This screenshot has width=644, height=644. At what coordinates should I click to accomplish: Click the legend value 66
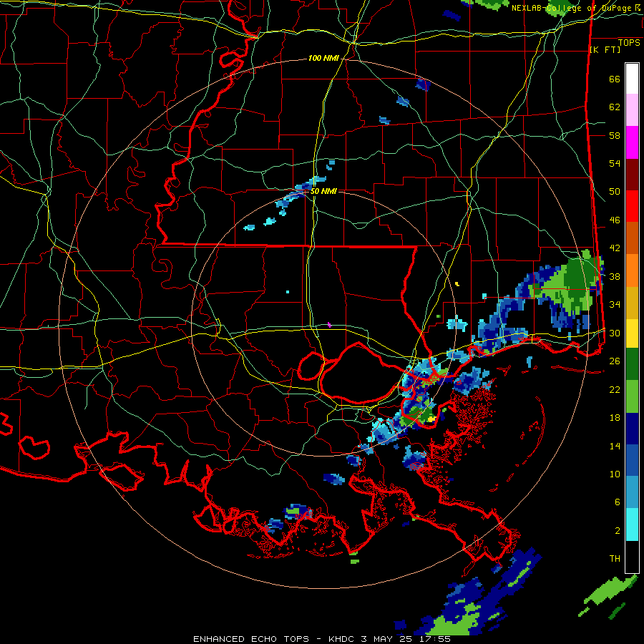pyautogui.click(x=615, y=79)
